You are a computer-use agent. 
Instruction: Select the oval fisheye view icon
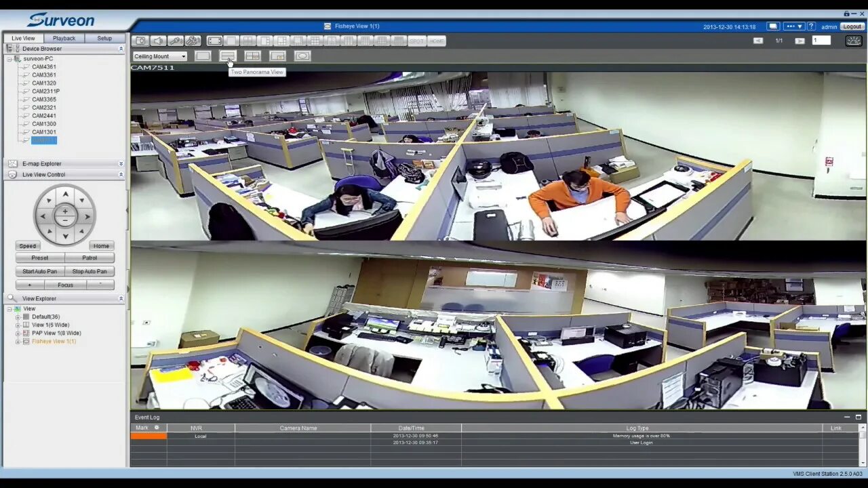tap(302, 56)
